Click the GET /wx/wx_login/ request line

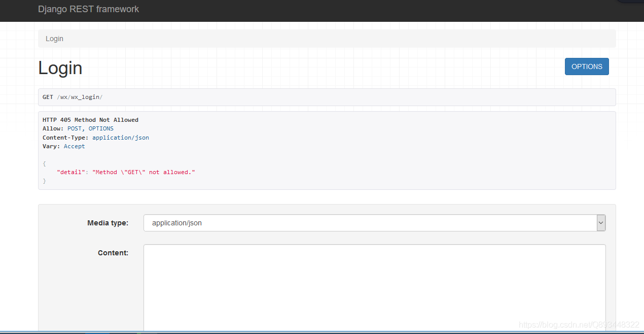coord(73,97)
